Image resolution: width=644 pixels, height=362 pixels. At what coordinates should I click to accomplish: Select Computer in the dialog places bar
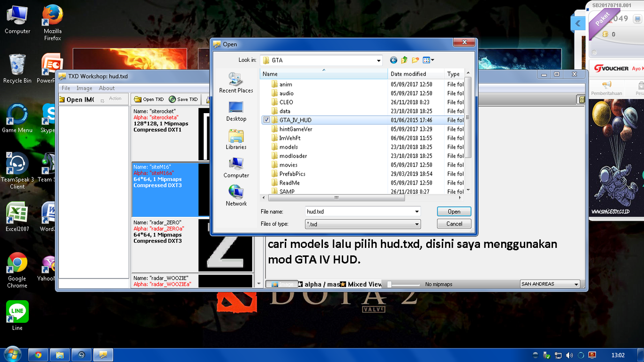tap(236, 167)
